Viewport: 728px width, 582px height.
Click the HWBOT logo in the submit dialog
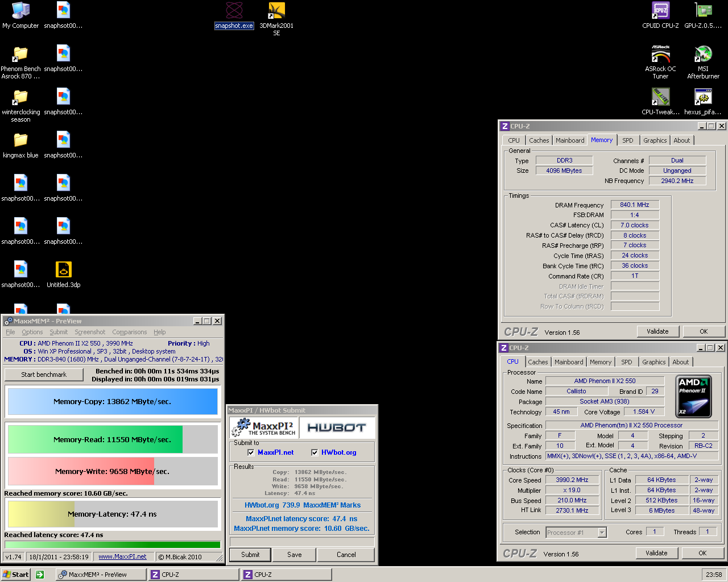[337, 427]
